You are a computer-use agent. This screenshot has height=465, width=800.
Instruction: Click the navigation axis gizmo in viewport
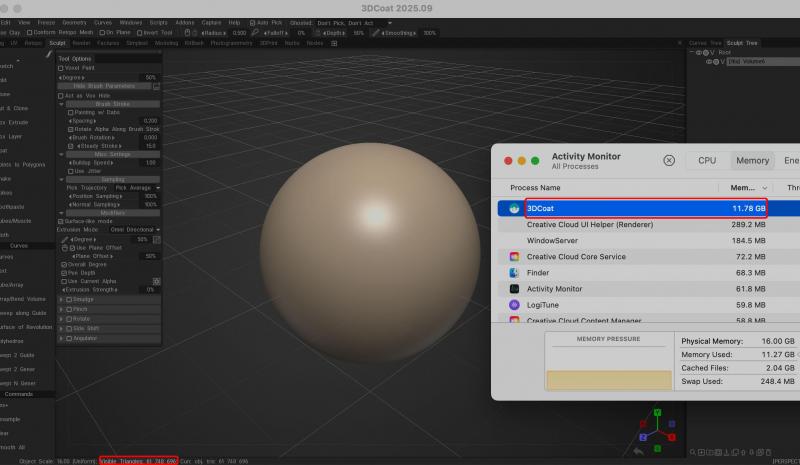(x=655, y=430)
